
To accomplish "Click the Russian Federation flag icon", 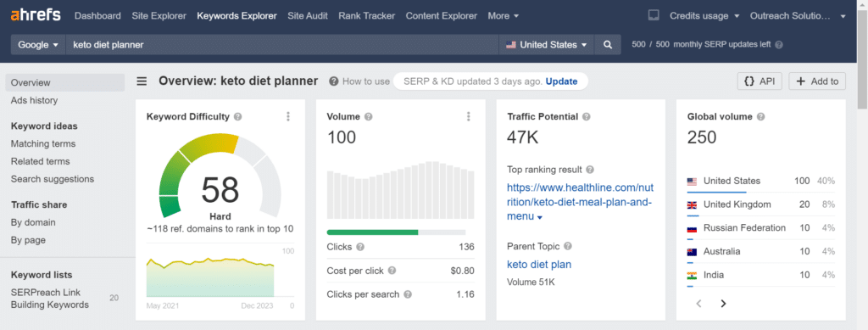I will point(692,228).
